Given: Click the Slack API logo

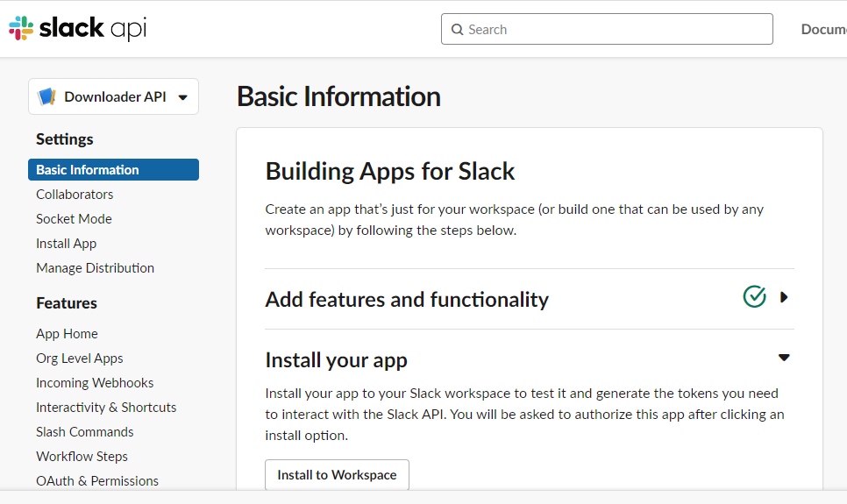Looking at the screenshot, I should (78, 28).
